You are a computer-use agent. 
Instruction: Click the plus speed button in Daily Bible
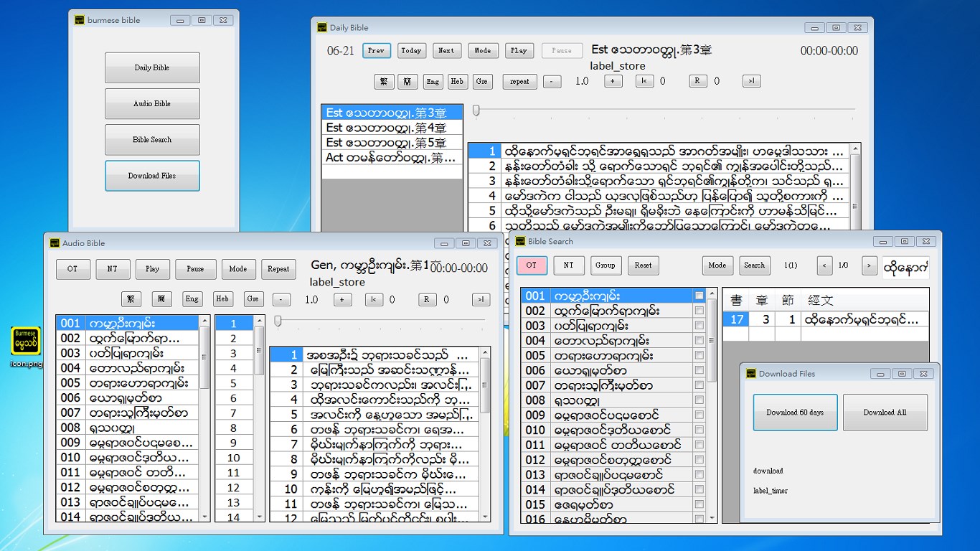(x=613, y=81)
